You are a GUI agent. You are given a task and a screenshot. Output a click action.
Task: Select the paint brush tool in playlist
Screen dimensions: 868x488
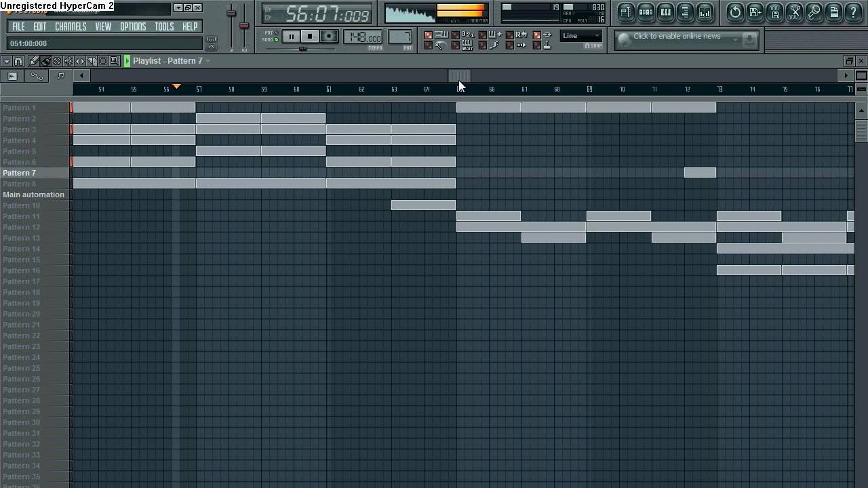(45, 61)
